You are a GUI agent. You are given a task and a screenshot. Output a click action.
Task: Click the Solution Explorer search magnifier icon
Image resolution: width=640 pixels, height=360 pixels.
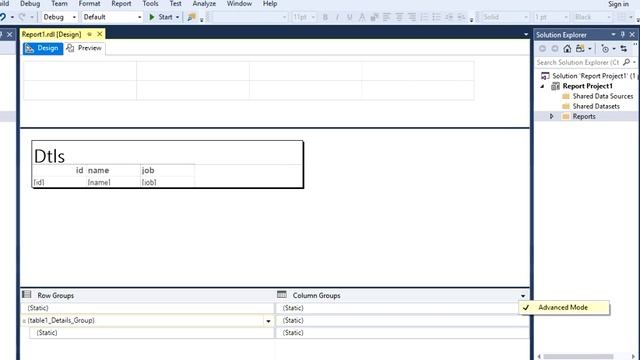pos(627,62)
